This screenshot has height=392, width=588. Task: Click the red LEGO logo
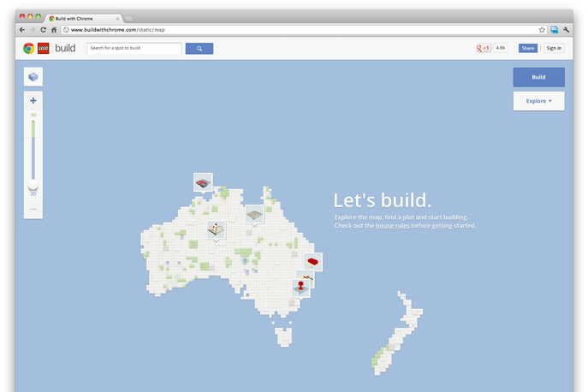coord(43,49)
